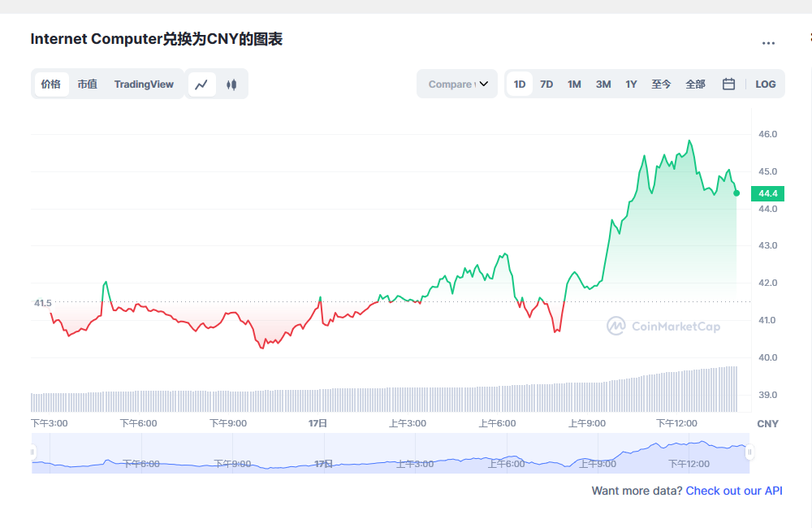Viewport: 812px width, 528px height.
Task: Click the Compare dropdown chevron arrow
Action: [484, 84]
